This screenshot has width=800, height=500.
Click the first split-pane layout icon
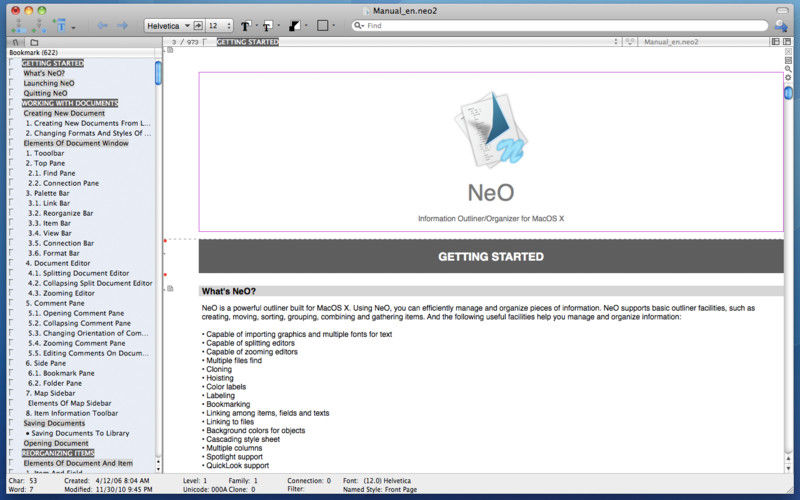click(776, 42)
